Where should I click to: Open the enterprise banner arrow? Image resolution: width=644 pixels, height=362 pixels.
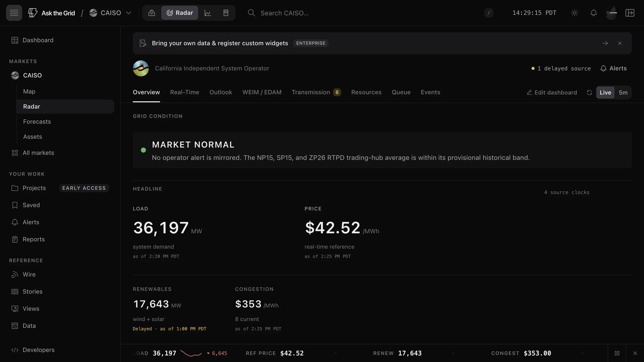tap(605, 43)
